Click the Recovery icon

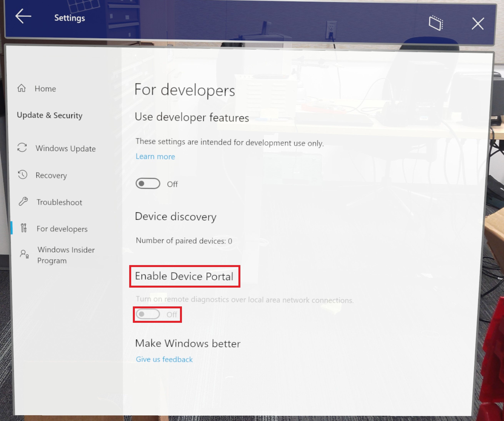pos(23,175)
